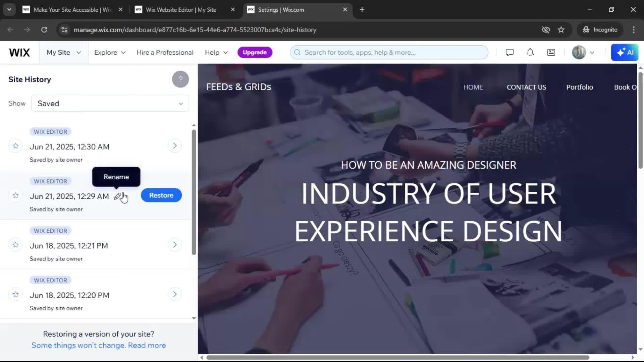Click the preview horizontal scrollbar

coord(398,357)
